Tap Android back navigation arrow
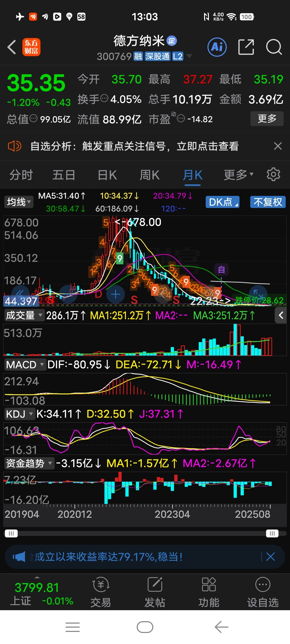This screenshot has height=644, width=290. [x=222, y=627]
